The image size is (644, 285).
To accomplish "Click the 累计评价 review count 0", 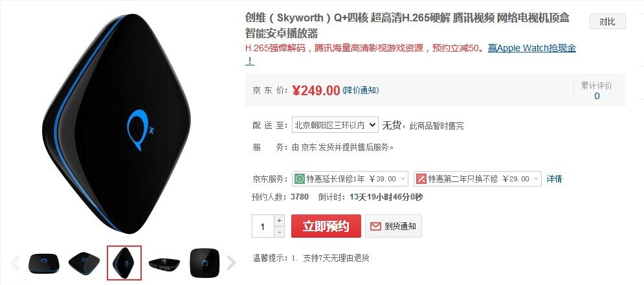I will pyautogui.click(x=597, y=96).
